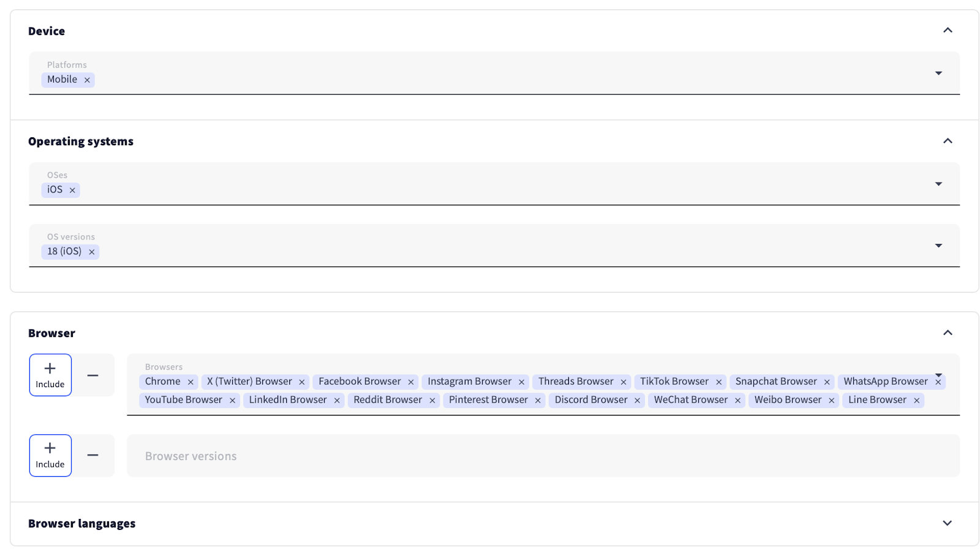The height and width of the screenshot is (552, 980).
Task: Select exclude (minus) toggle for Browser versions
Action: tap(93, 455)
